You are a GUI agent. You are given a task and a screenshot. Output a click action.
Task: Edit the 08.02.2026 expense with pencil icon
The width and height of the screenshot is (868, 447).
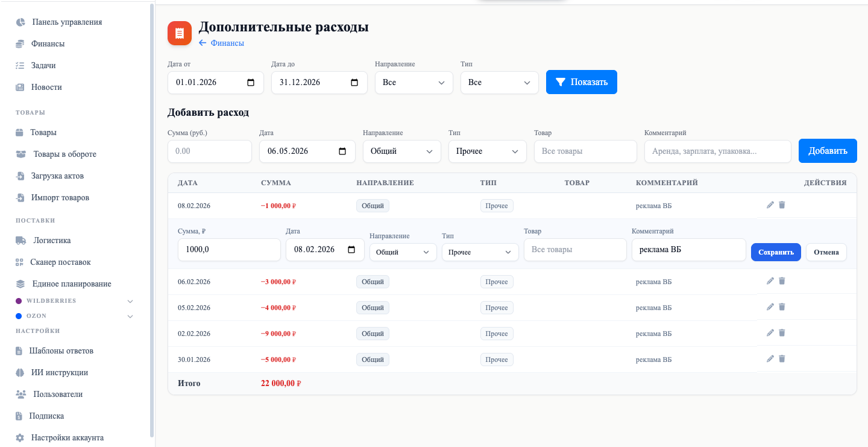pos(770,205)
